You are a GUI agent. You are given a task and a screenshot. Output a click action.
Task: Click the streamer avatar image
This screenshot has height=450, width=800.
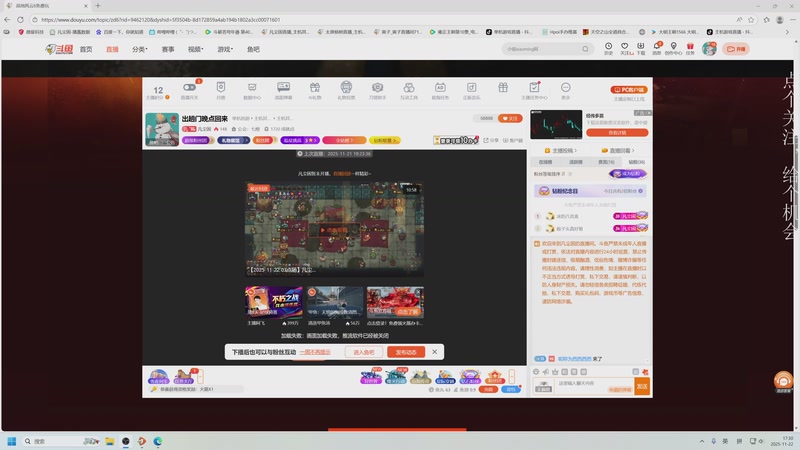coord(162,129)
